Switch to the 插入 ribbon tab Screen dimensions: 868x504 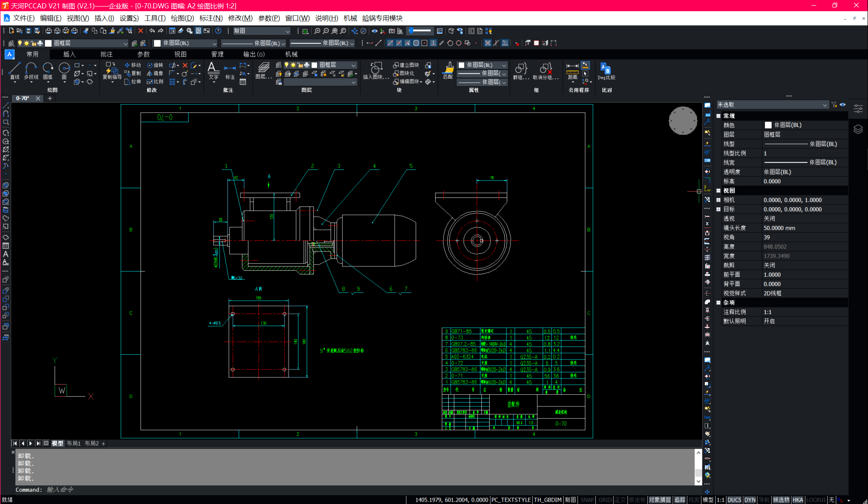tap(69, 54)
